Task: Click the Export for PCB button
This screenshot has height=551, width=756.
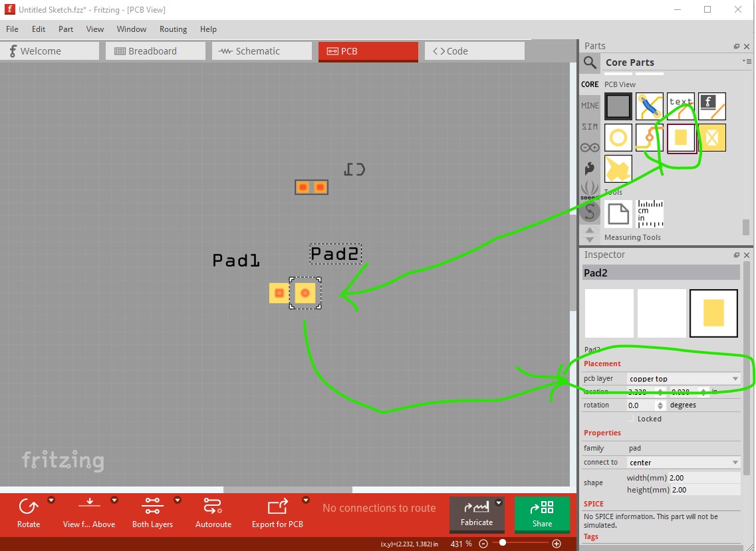Action: pos(277,513)
